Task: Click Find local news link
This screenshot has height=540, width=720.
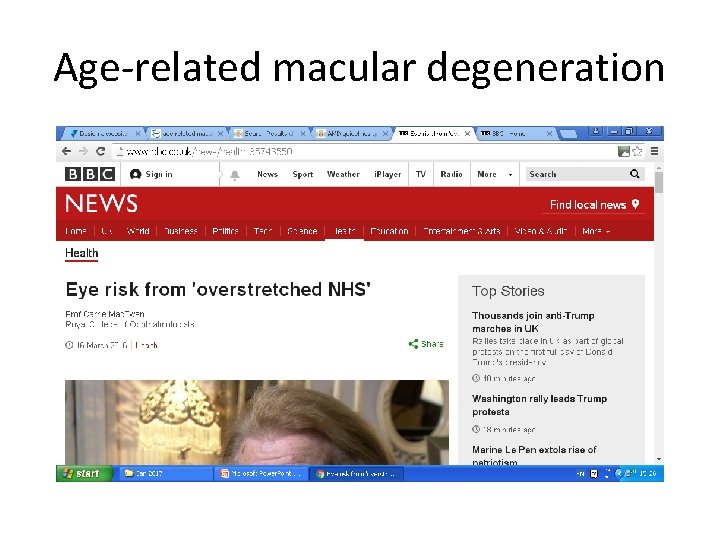Action: point(588,205)
